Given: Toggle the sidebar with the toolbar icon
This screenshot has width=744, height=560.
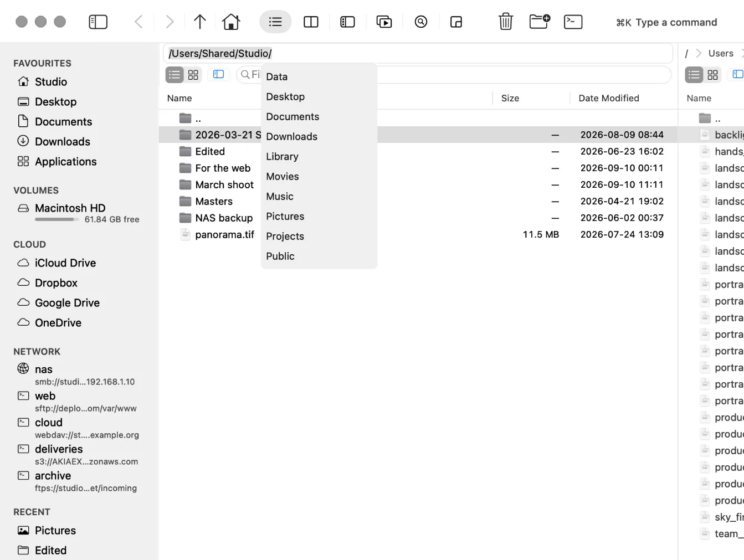Looking at the screenshot, I should click(x=98, y=22).
